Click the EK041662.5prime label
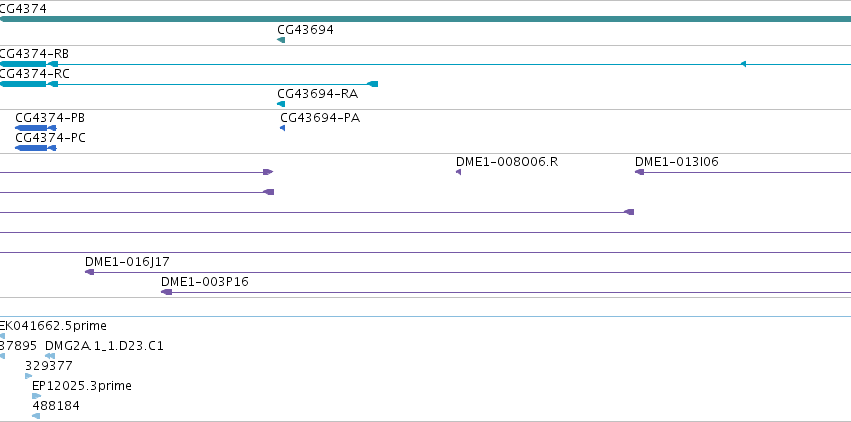Screen dimensions: 851x422 click(53, 326)
